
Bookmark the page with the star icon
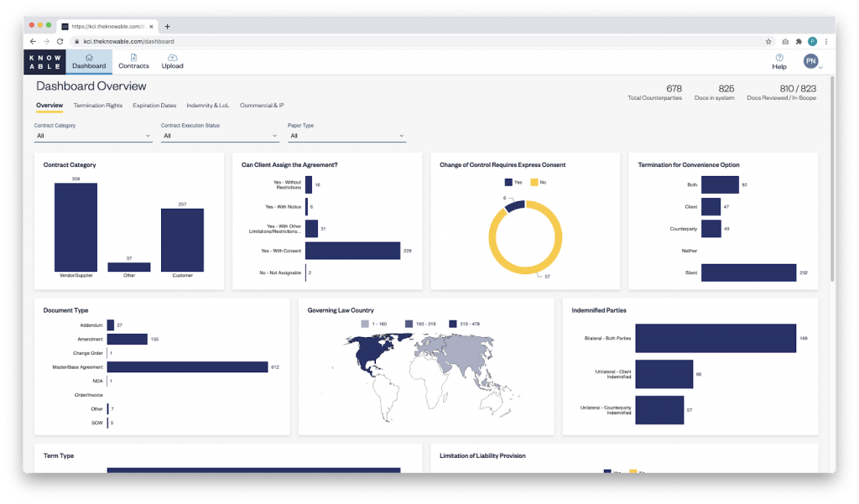tap(768, 40)
